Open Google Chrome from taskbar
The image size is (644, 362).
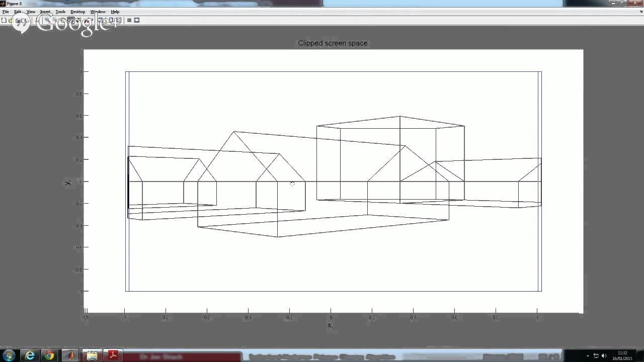49,355
